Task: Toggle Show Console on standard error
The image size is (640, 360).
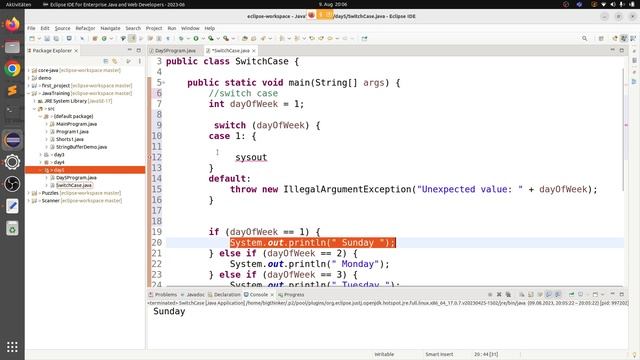Action: click(558, 294)
